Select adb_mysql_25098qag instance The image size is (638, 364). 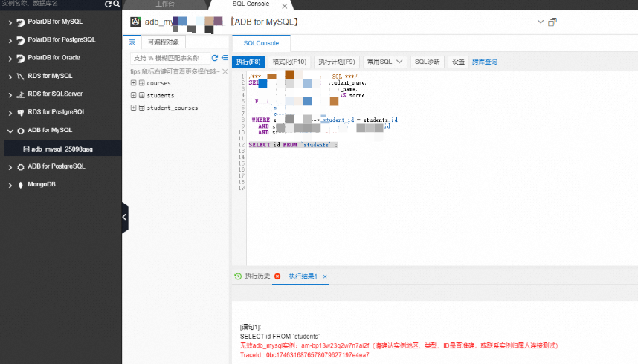coord(62,149)
